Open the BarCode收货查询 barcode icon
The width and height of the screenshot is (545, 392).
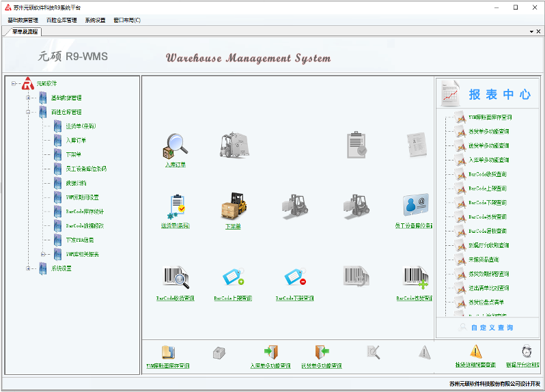(x=175, y=277)
